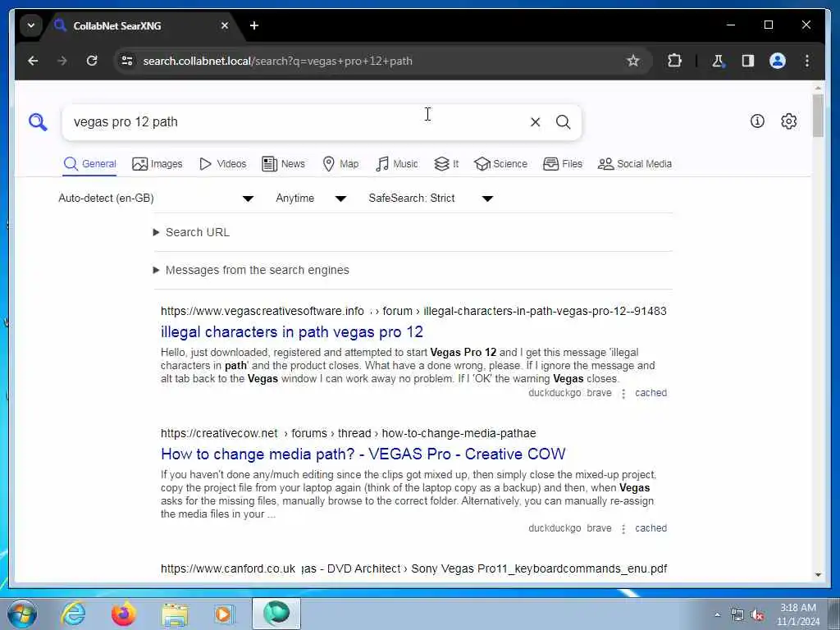The width and height of the screenshot is (840, 630).
Task: Open the muted volume tray icon
Action: click(x=757, y=615)
